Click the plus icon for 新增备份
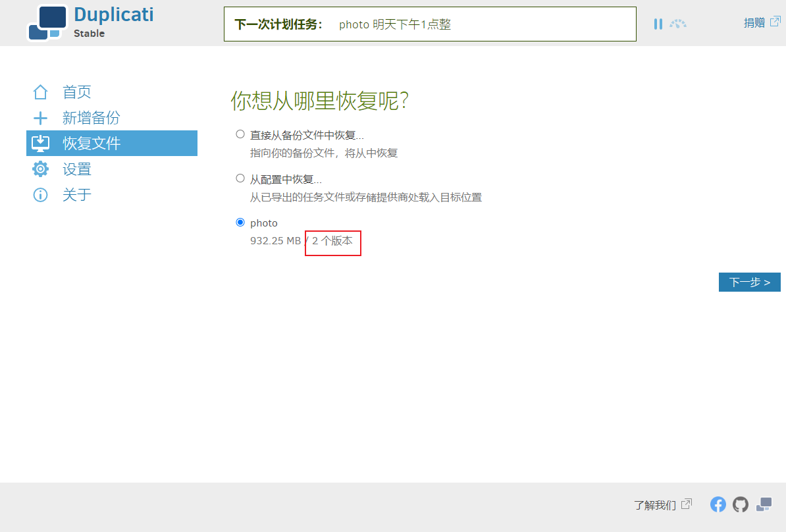This screenshot has height=532, width=786. (40, 118)
